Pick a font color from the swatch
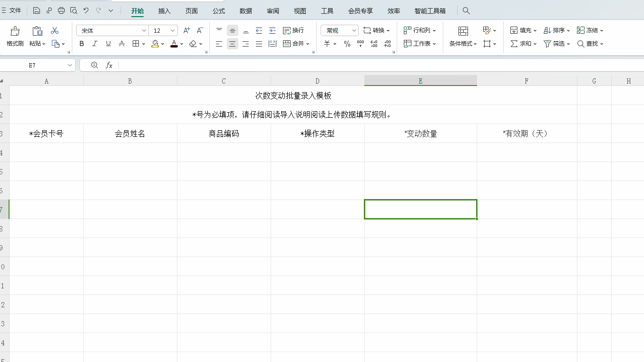Screen dimensions: 644x362 pyautogui.click(x=174, y=44)
